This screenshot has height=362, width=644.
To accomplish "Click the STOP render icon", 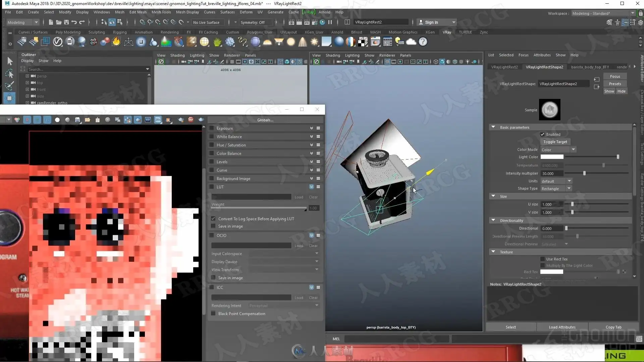I will [x=191, y=120].
